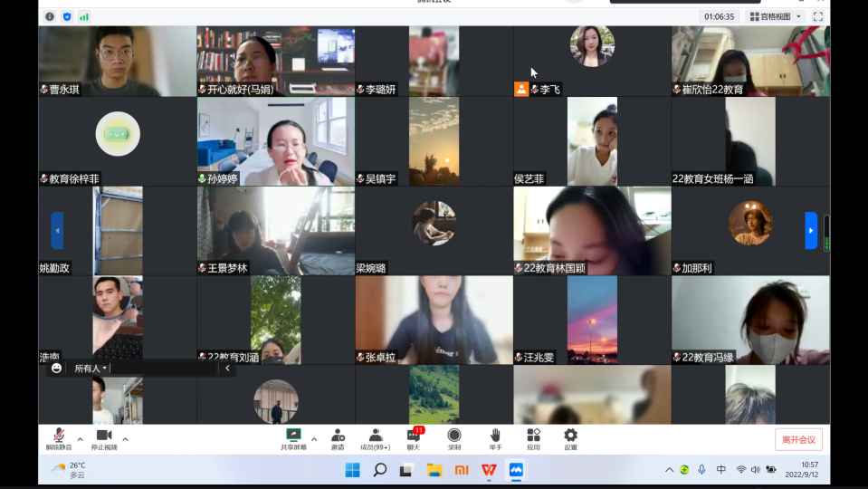Viewport: 868px width, 489px height.
Task: Open the apps (应用) panel
Action: 533,438
